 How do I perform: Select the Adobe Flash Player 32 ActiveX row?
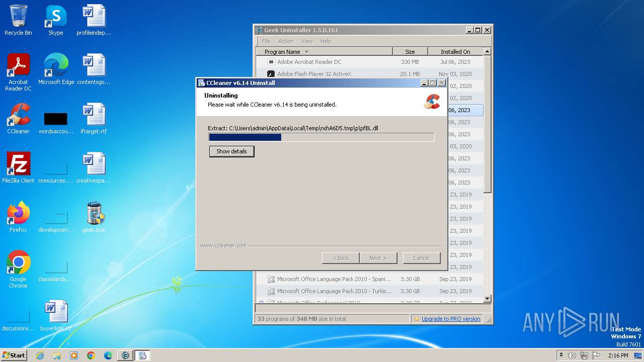tap(370, 74)
